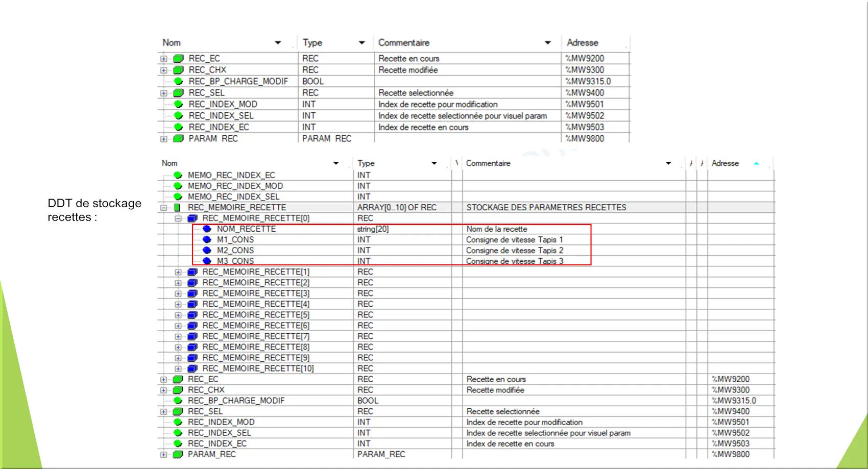This screenshot has width=868, height=469.
Task: Select 'Consigne de vitesse Tapis 1' comment
Action: (515, 240)
